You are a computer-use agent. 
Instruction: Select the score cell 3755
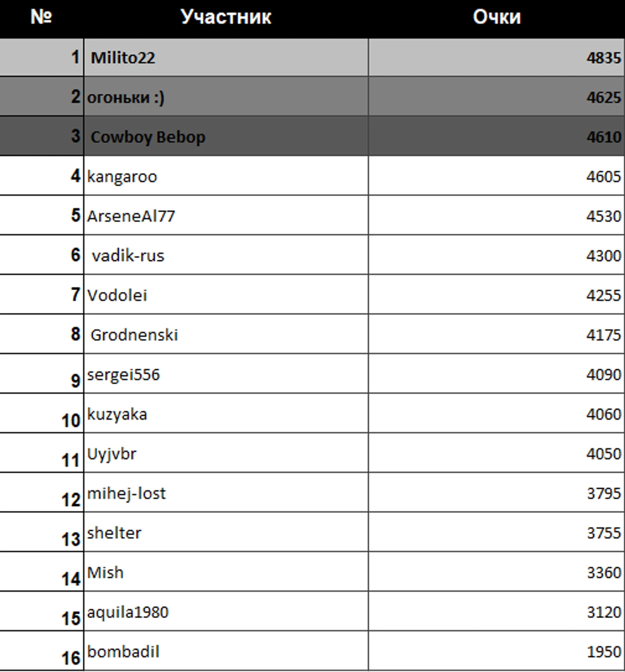pyautogui.click(x=603, y=533)
